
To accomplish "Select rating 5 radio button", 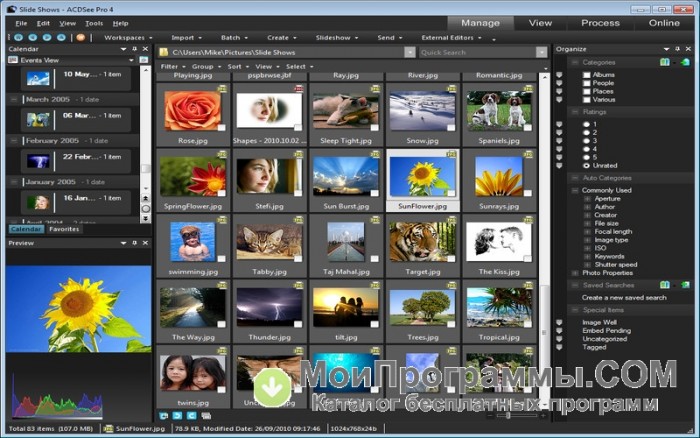I will (x=587, y=157).
